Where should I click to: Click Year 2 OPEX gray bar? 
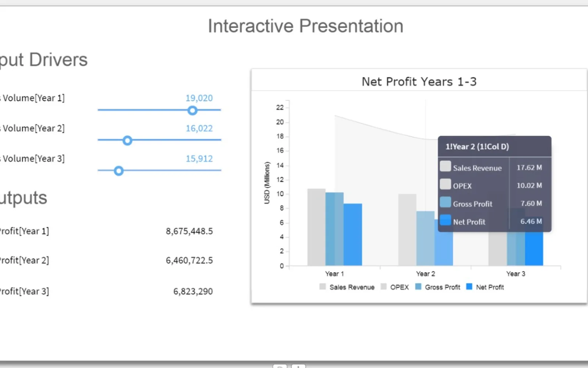pos(407,230)
